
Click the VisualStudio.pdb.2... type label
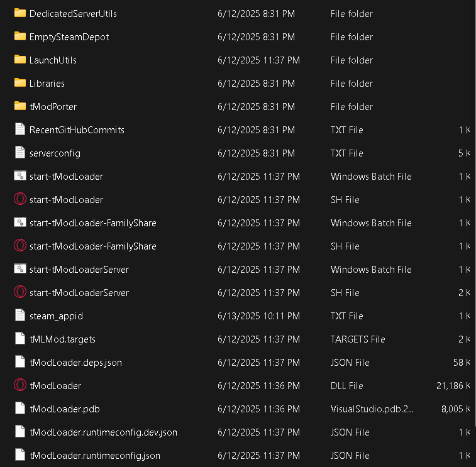click(x=372, y=409)
